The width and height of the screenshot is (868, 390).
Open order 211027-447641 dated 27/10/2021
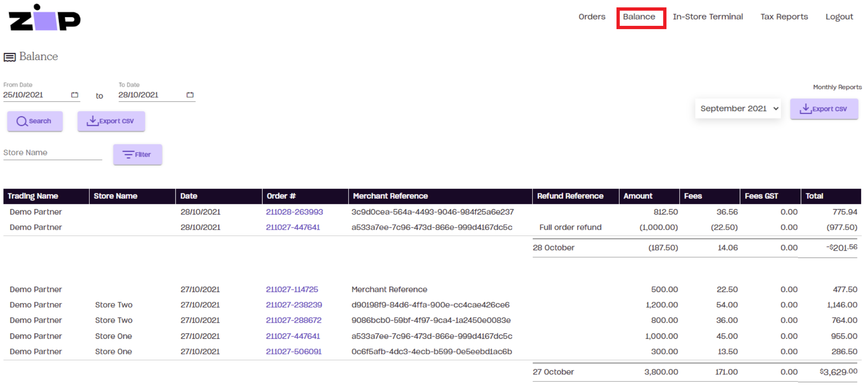point(293,336)
